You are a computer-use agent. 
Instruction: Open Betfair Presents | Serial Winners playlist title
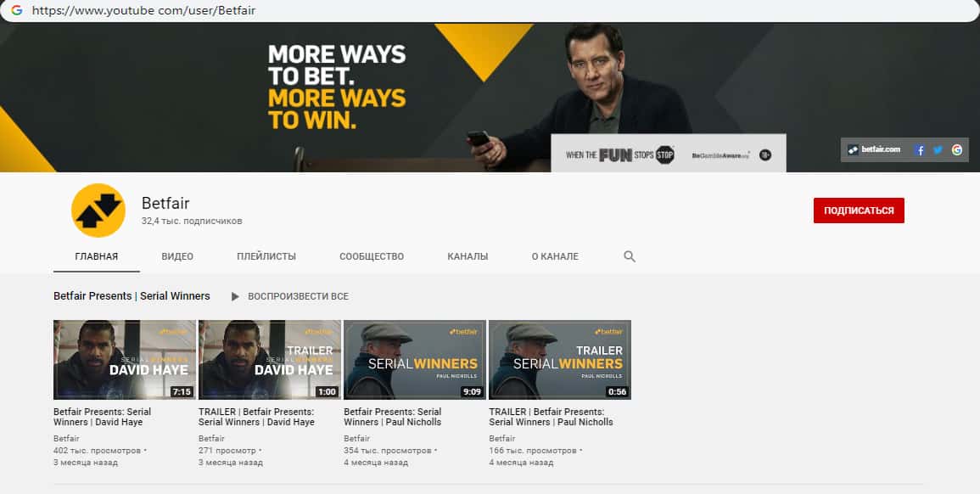(132, 296)
